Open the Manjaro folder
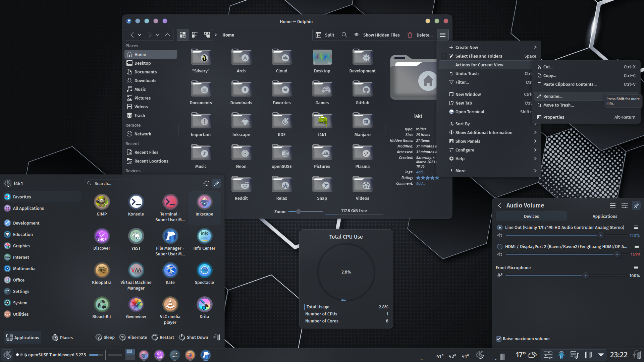The image size is (644, 362). click(x=362, y=125)
